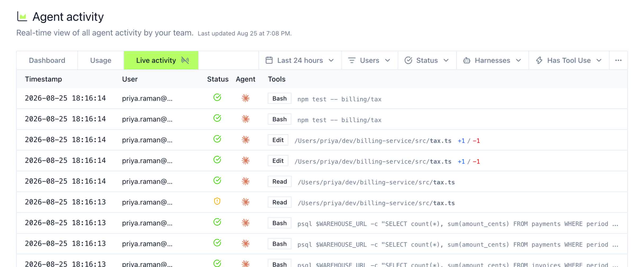Select the tax.ts path in the 18:16:13 Read row

click(x=376, y=203)
